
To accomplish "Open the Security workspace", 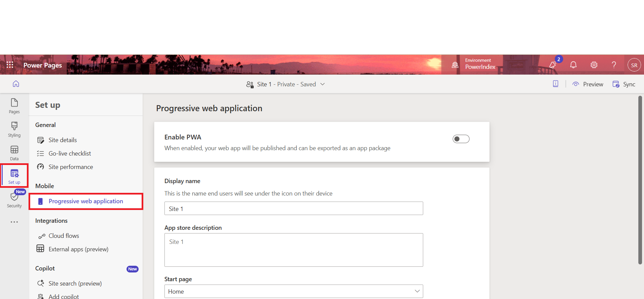I will (14, 200).
